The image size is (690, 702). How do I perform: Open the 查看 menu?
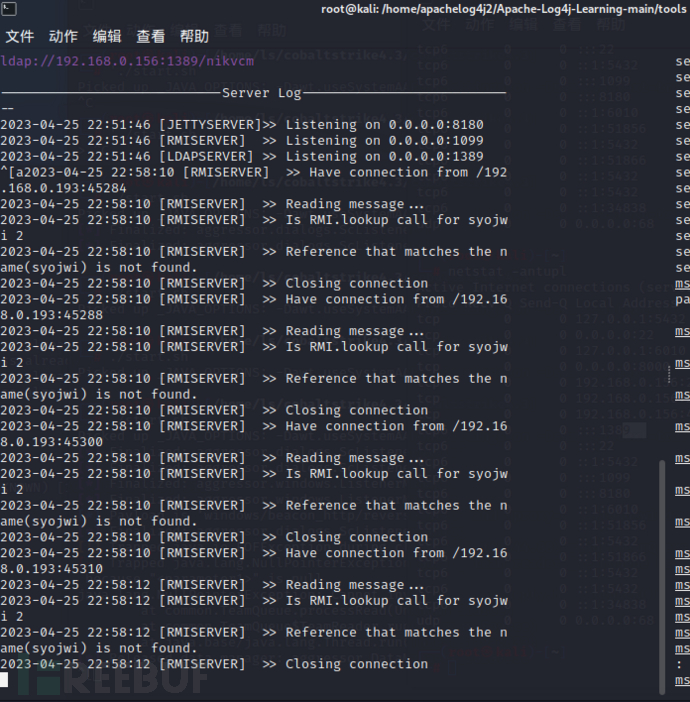coord(150,36)
